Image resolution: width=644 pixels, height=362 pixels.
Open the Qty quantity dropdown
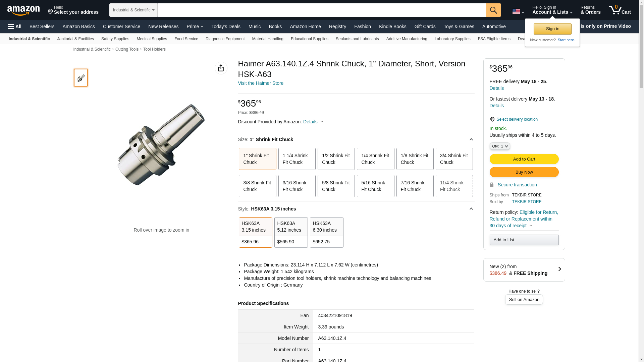499,146
